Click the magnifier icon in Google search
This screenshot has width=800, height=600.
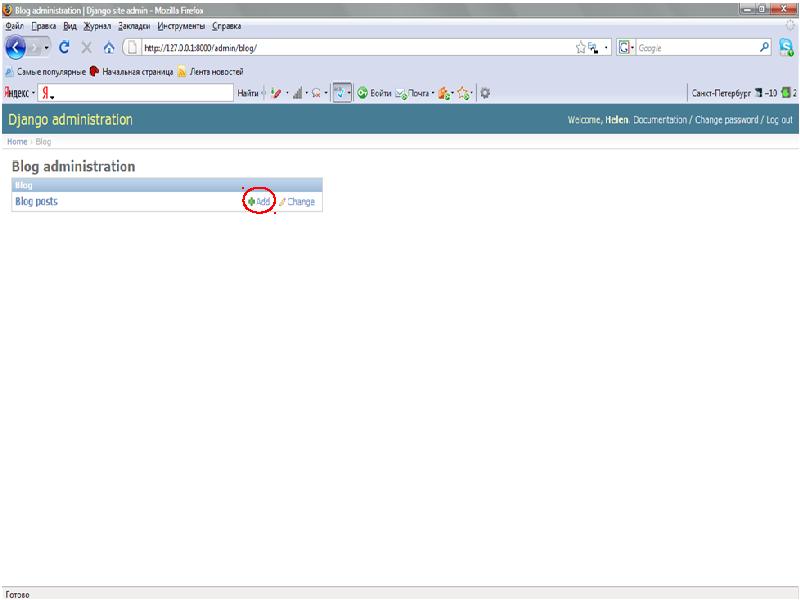765,47
